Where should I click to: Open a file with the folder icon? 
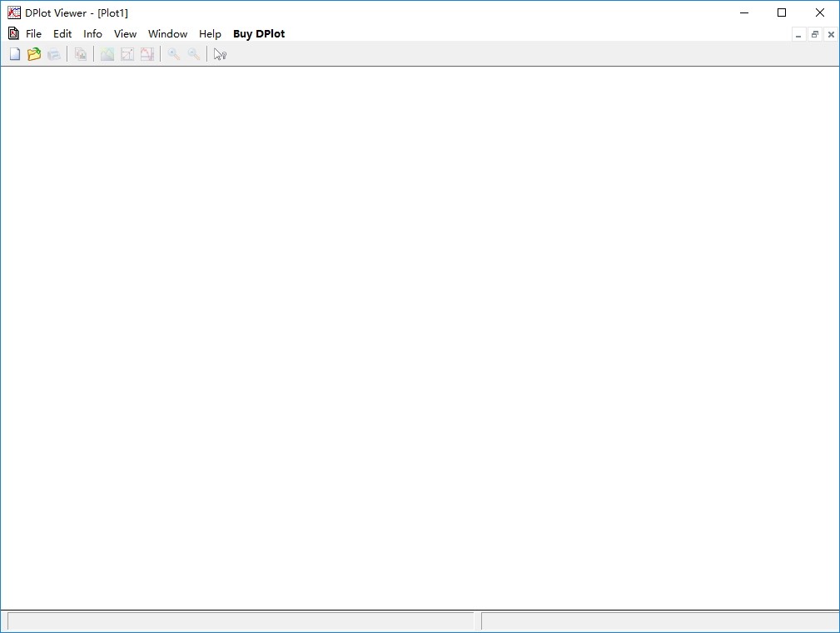click(34, 54)
